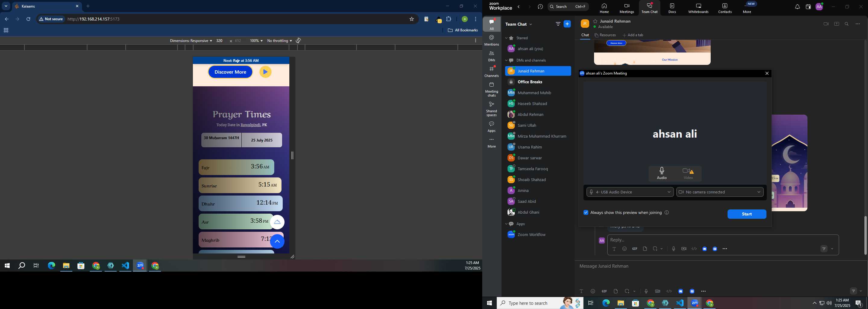Collapse the Starred section

pos(506,38)
